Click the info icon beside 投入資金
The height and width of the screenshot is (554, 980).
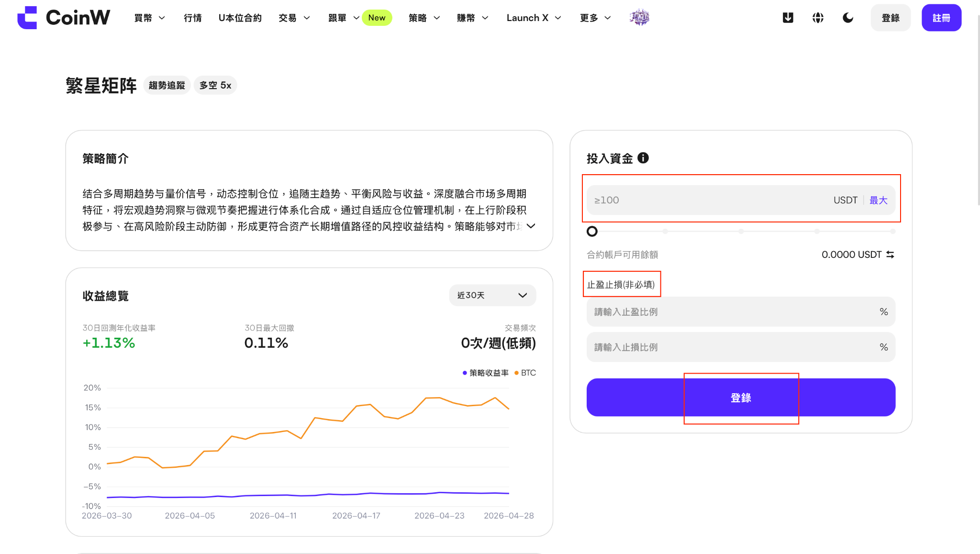pyautogui.click(x=643, y=158)
